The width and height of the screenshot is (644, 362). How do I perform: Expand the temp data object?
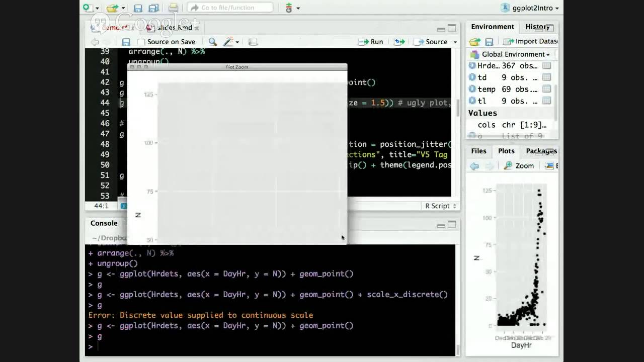pyautogui.click(x=472, y=89)
